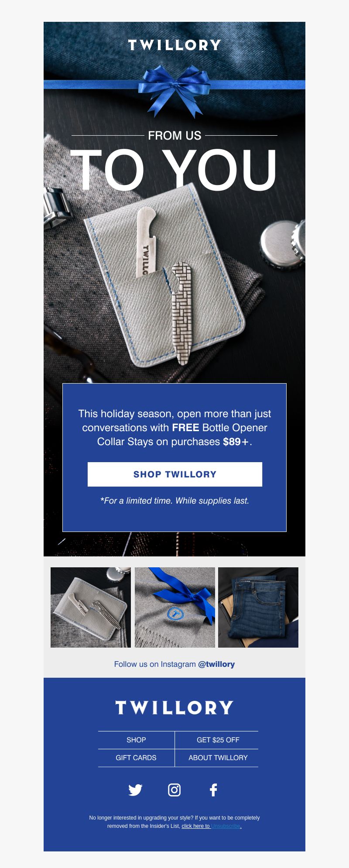This screenshot has width=349, height=868.
Task: Click the Twitter bird icon
Action: point(135,790)
